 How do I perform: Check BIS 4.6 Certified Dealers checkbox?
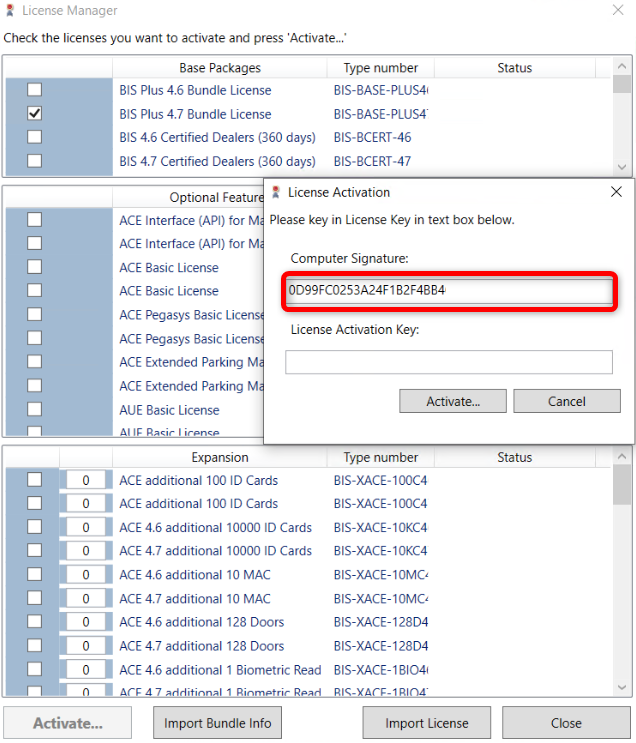(34, 137)
